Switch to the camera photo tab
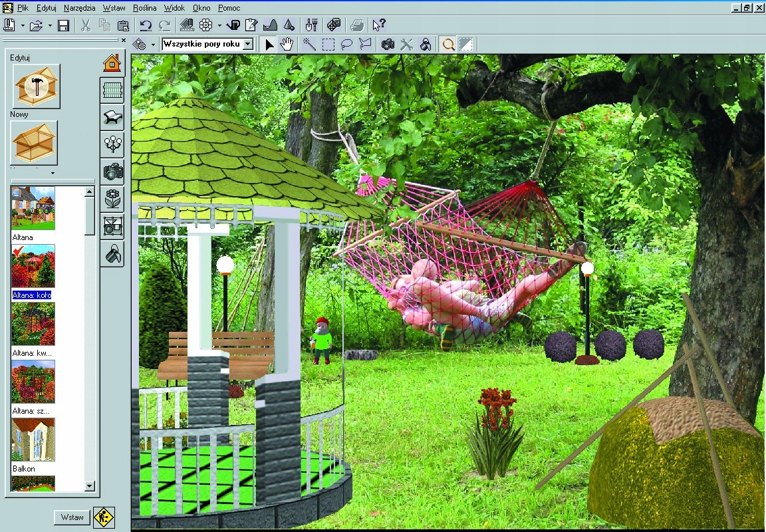The width and height of the screenshot is (766, 532). pos(112,172)
